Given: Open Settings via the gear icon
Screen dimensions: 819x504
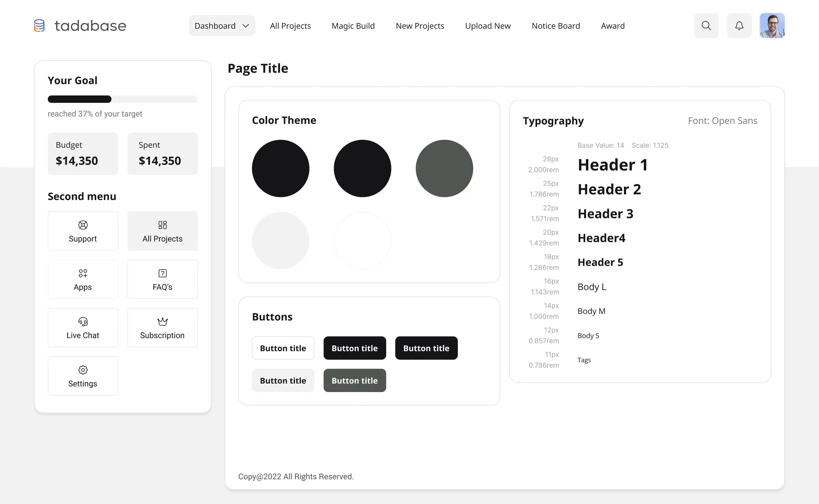Looking at the screenshot, I should click(x=83, y=370).
